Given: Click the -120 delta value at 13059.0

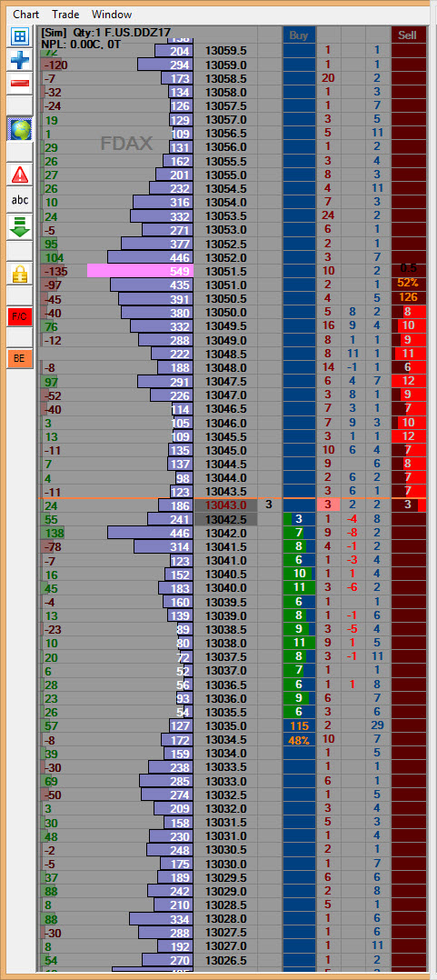Looking at the screenshot, I should click(55, 65).
